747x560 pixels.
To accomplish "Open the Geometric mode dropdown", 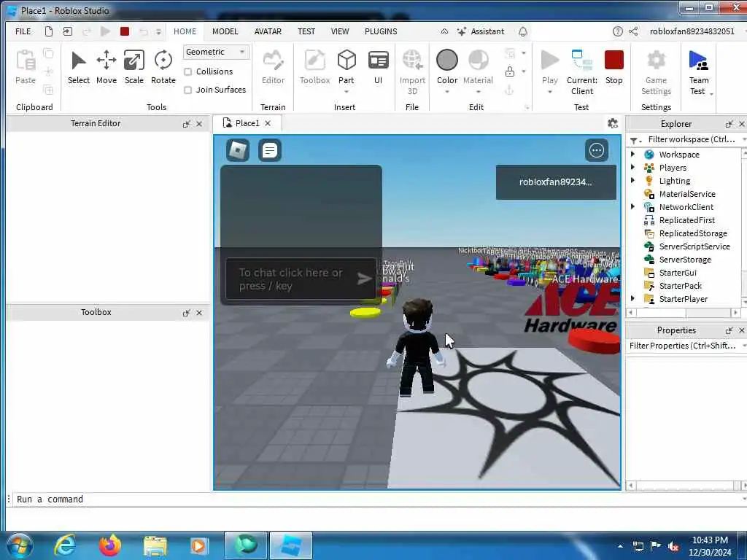I will click(x=216, y=52).
